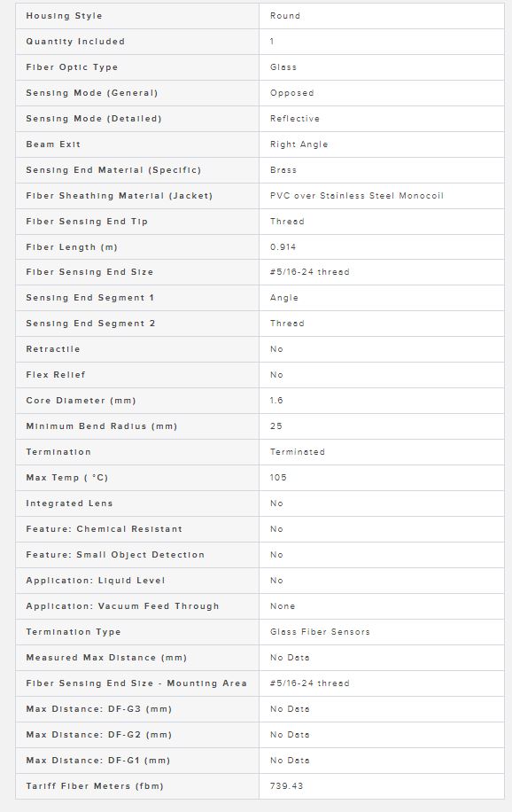Select the Core Diameter 1.6 value
The width and height of the screenshot is (512, 812).
[x=276, y=401]
